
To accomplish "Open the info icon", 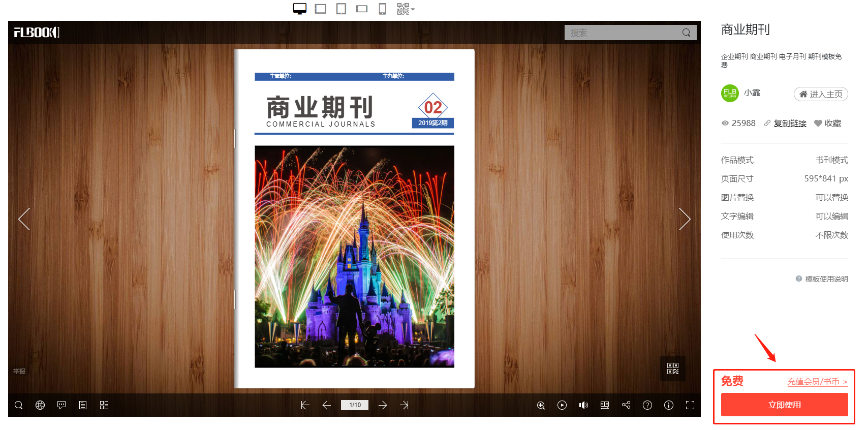I will [669, 405].
